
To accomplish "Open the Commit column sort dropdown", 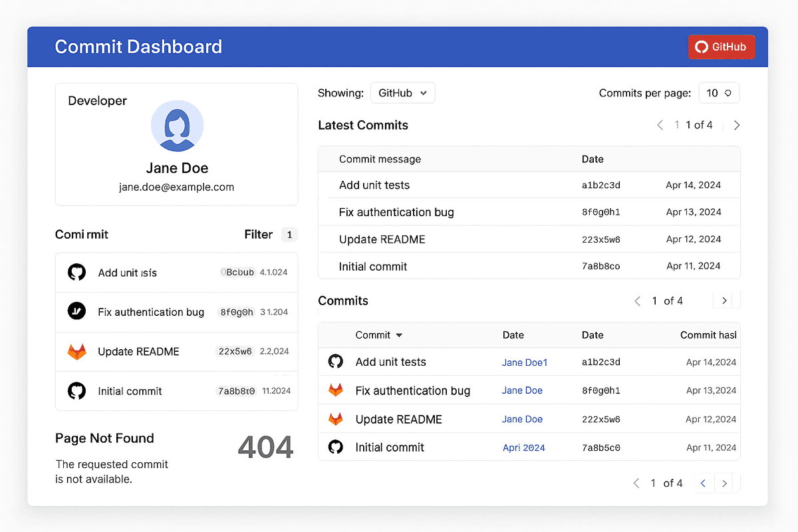I will (x=379, y=335).
